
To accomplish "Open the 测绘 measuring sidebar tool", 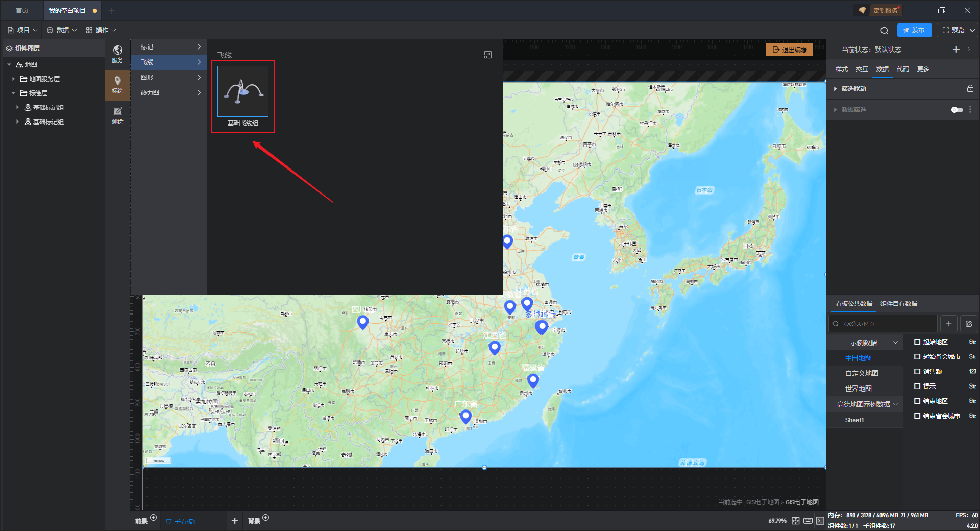I will (x=117, y=116).
